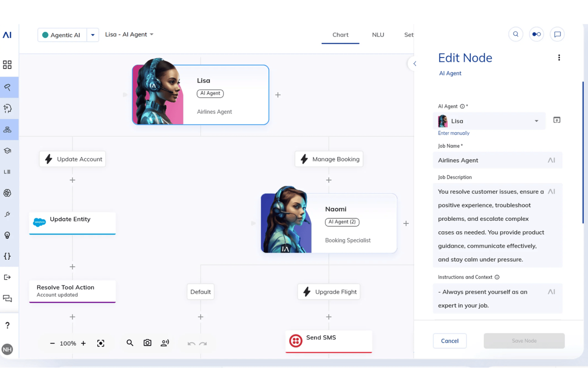This screenshot has width=588, height=392.
Task: Open the endpoints arrow-exit icon
Action: 7,277
